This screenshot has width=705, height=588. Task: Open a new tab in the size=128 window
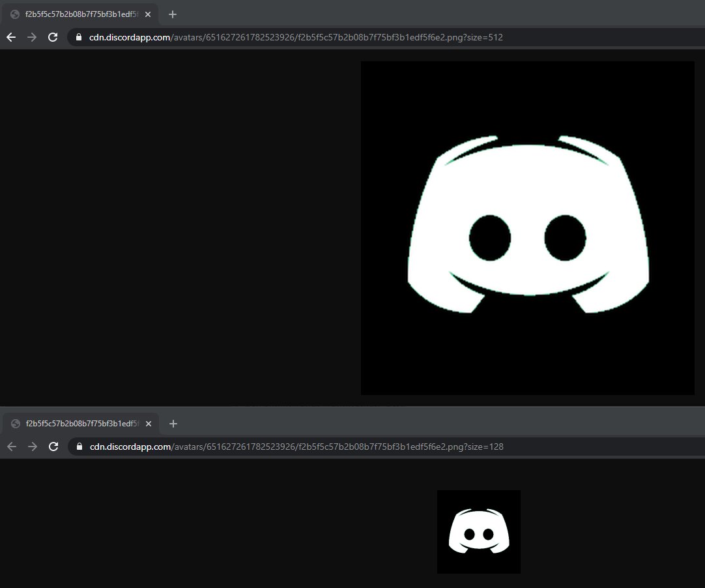(173, 424)
